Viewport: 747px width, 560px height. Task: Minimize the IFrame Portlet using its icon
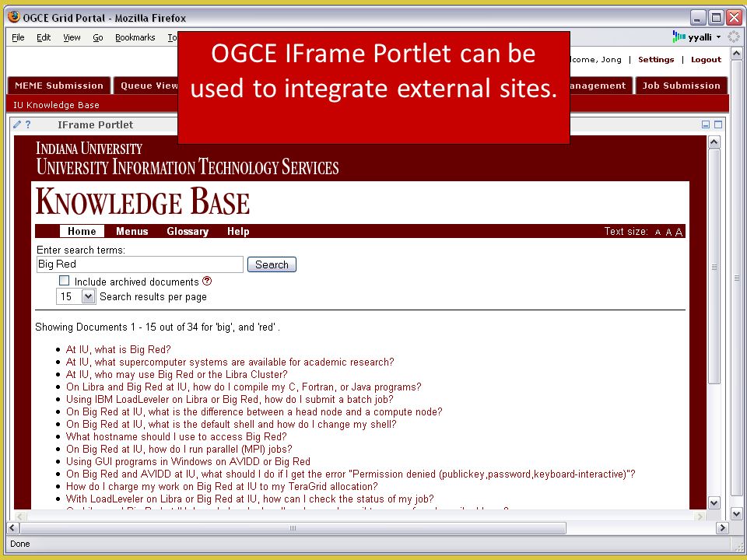pos(706,124)
